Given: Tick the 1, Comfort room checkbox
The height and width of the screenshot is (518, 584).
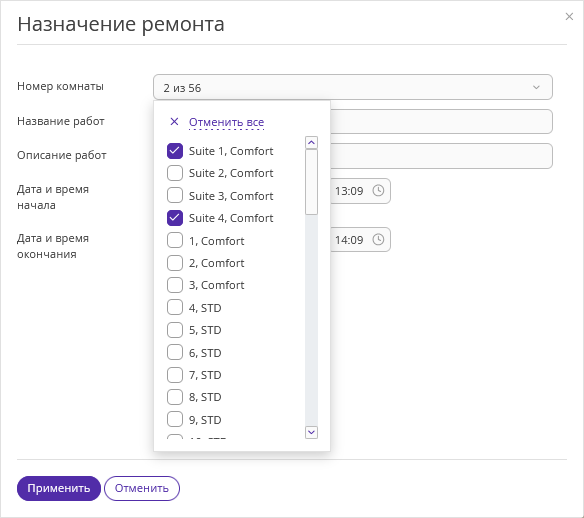Looking at the screenshot, I should 175,241.
